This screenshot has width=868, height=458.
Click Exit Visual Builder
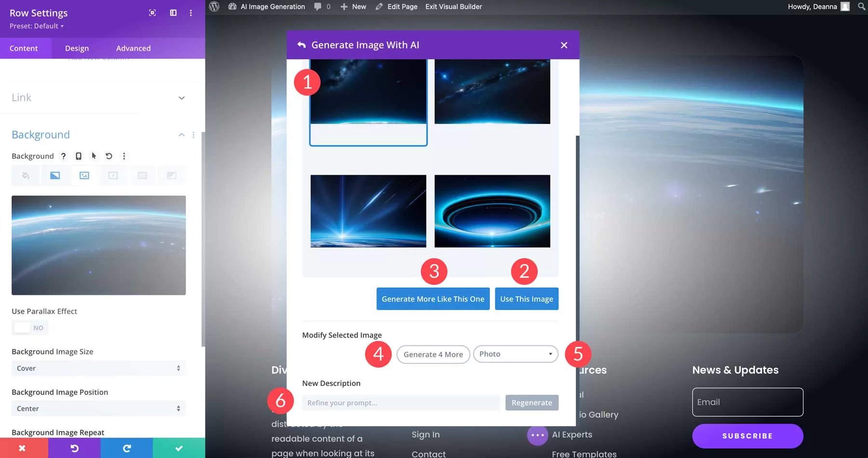click(x=454, y=7)
